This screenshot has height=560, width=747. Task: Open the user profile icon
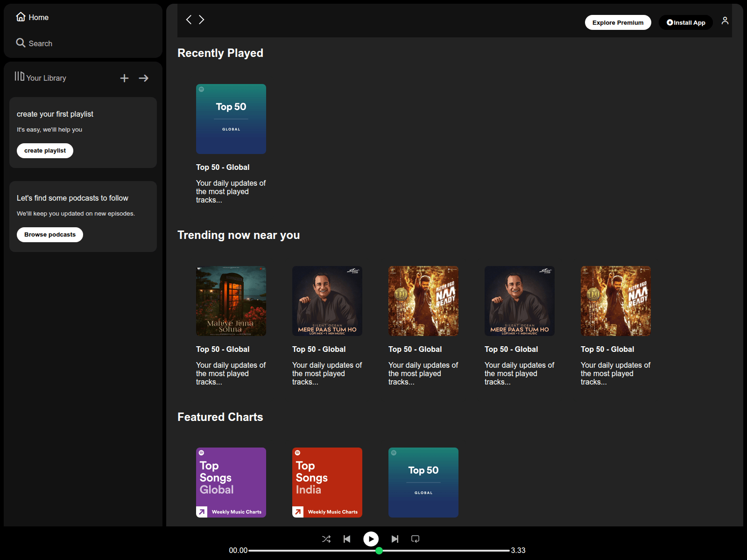(x=725, y=21)
